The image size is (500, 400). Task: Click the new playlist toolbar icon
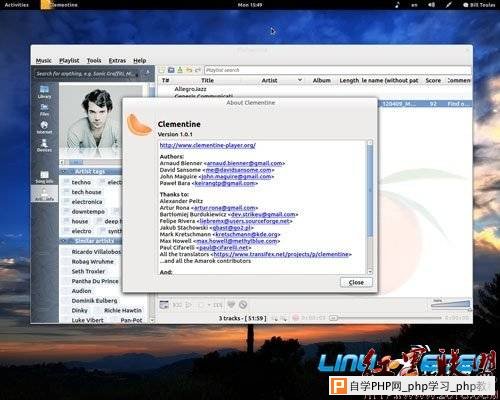pyautogui.click(x=162, y=70)
